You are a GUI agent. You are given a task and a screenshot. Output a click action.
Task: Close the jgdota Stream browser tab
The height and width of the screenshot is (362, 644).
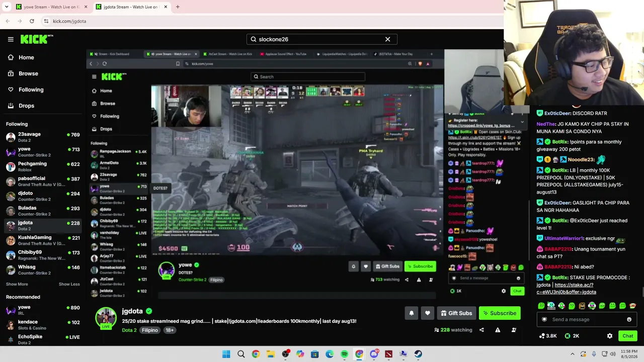tap(165, 7)
